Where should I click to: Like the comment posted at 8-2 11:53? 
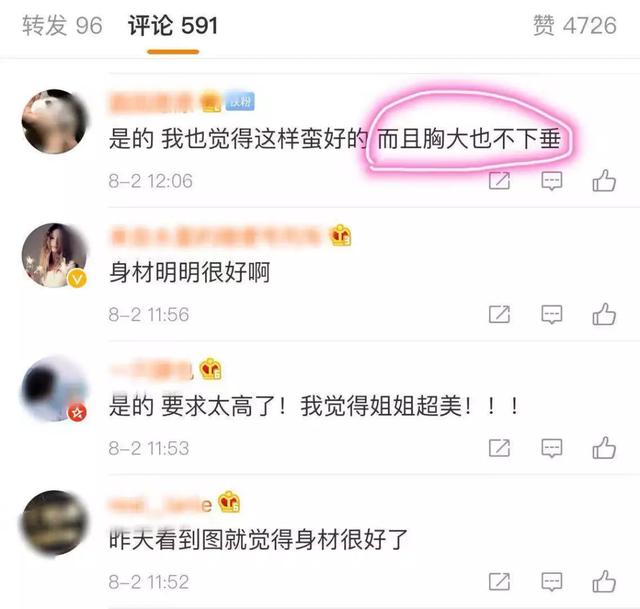point(604,448)
